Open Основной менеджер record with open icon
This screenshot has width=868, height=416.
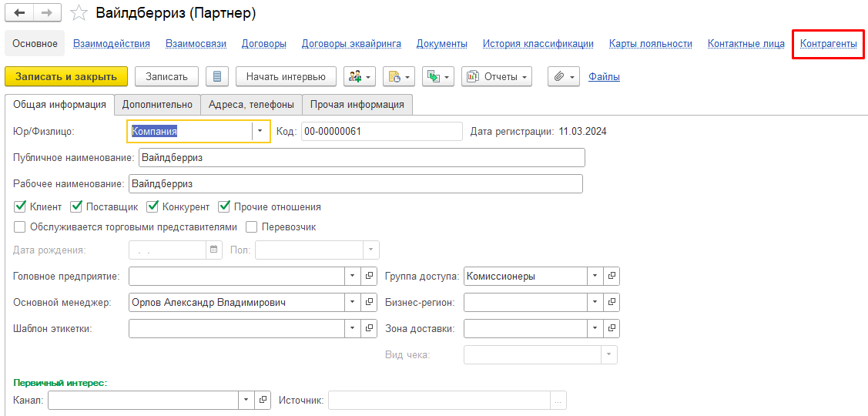coord(369,303)
